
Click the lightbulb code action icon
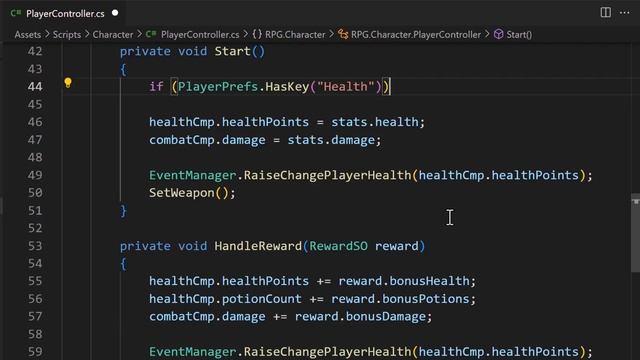pos(68,83)
